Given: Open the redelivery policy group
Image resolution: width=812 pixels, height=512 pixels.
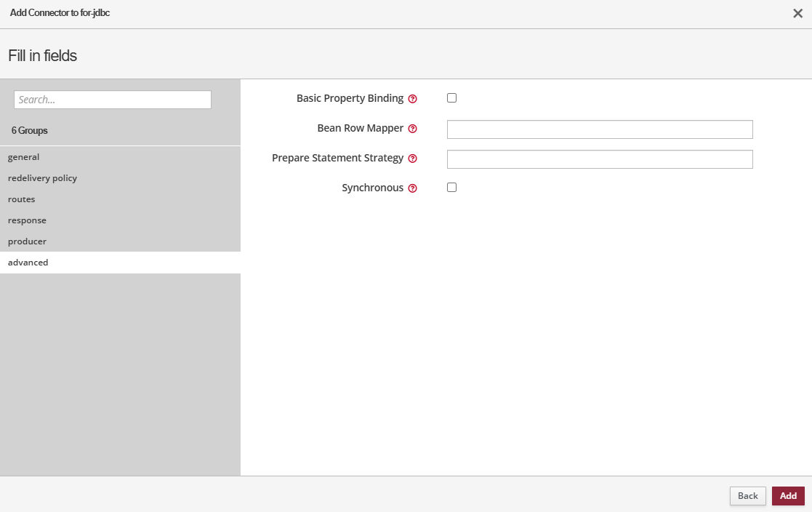Looking at the screenshot, I should pos(42,178).
